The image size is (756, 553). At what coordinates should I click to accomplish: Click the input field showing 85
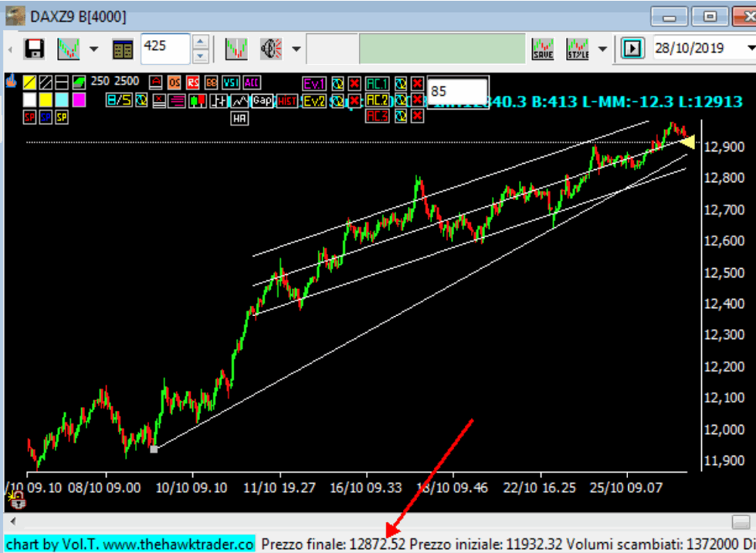[458, 92]
